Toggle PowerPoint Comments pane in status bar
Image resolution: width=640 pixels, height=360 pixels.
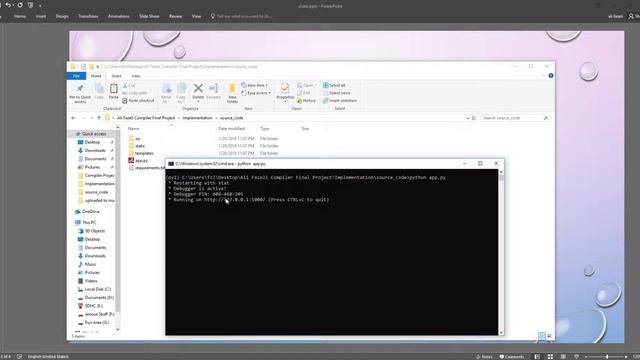[512, 357]
